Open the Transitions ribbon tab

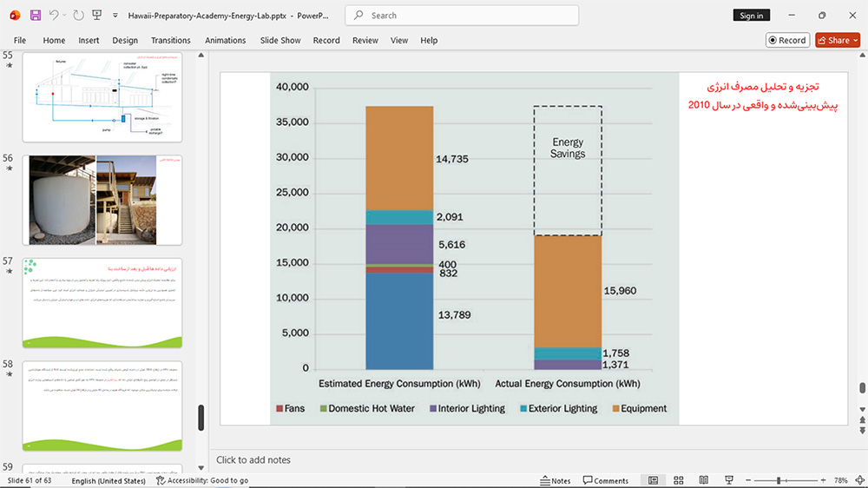pyautogui.click(x=170, y=41)
